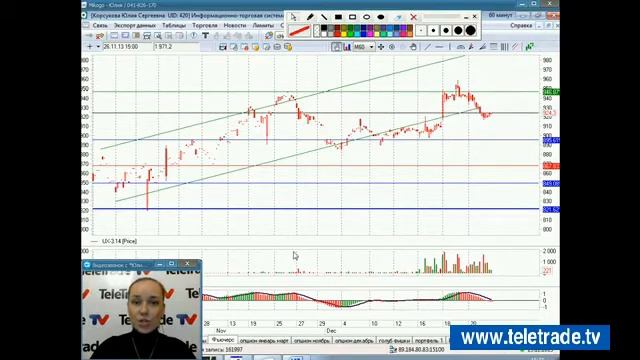Viewport: 640px width, 360px height.
Task: Switch to the опцион январь-март tab
Action: coord(264,340)
